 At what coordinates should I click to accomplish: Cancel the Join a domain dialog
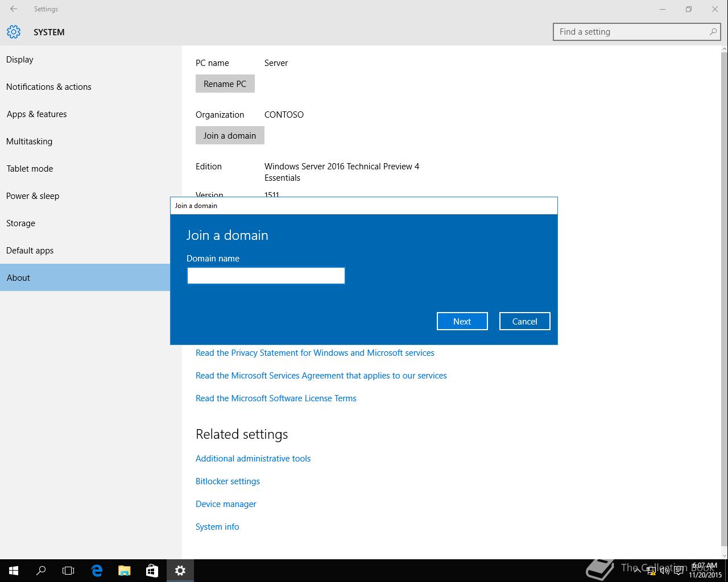pyautogui.click(x=524, y=321)
